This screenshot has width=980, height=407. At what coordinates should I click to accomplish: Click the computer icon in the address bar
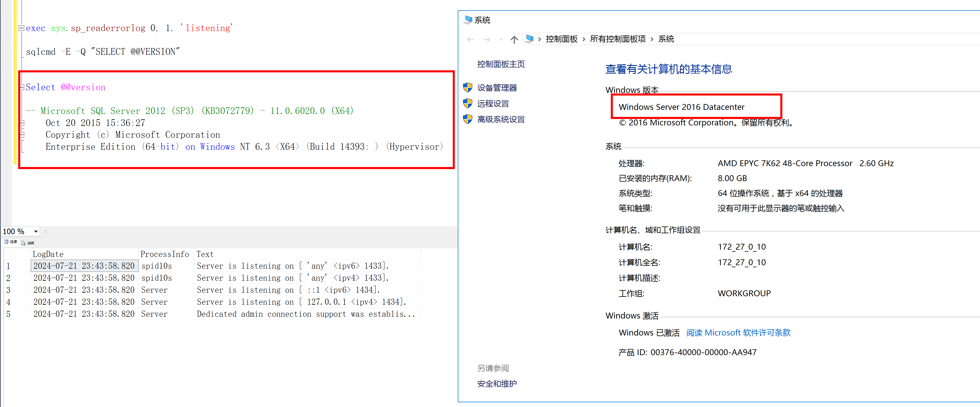click(x=529, y=39)
